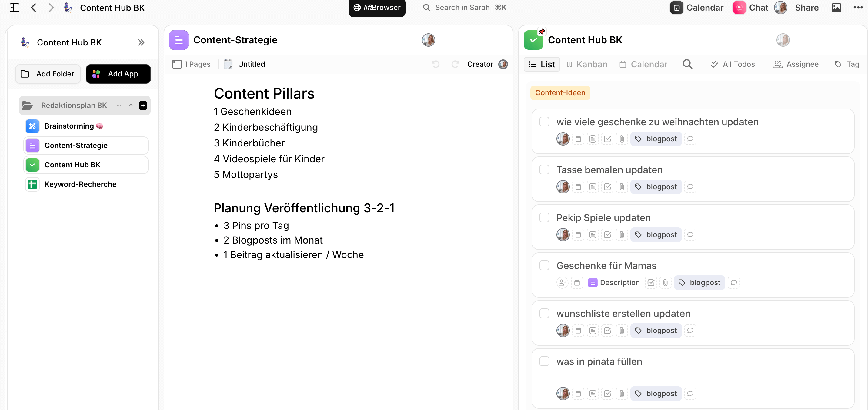The width and height of the screenshot is (868, 410).
Task: Open the All Todos filter
Action: point(733,64)
